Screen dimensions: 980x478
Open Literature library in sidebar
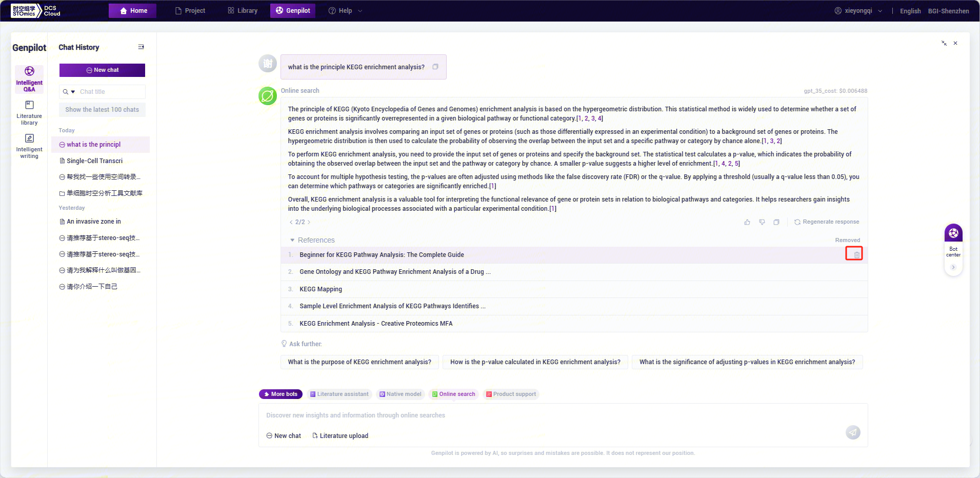click(29, 112)
